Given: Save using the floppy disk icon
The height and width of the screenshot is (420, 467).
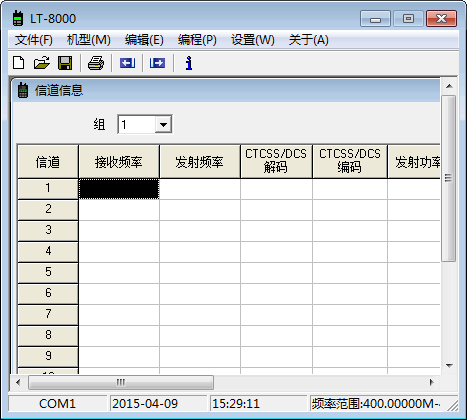Looking at the screenshot, I should 65,63.
